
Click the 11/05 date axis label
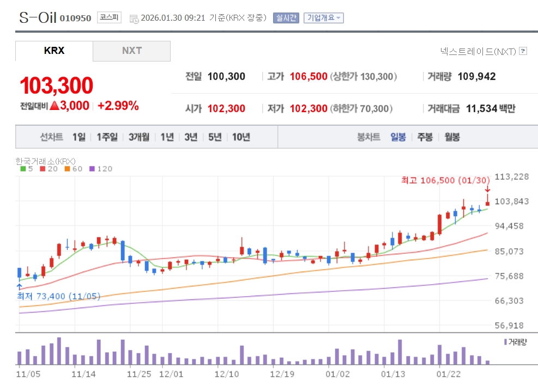(28, 374)
